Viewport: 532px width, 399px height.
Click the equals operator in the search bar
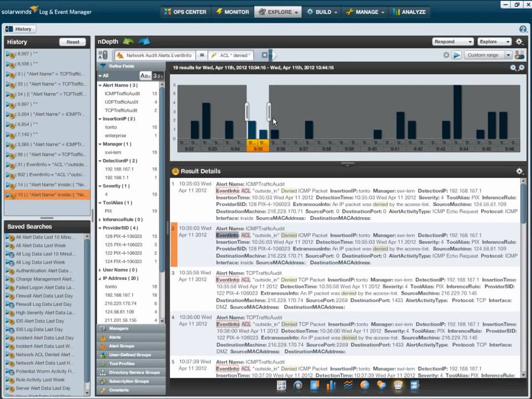tap(202, 55)
